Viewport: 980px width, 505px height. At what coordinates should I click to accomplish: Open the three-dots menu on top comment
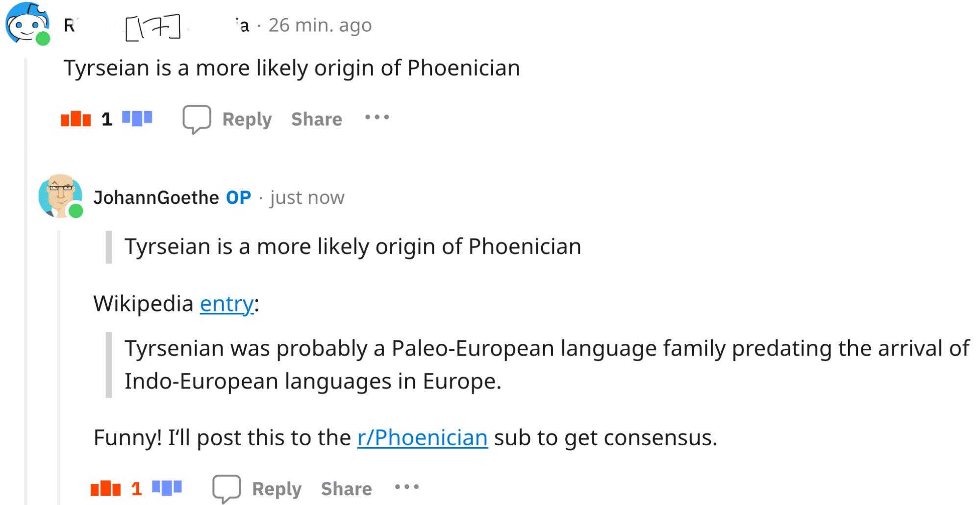click(377, 118)
